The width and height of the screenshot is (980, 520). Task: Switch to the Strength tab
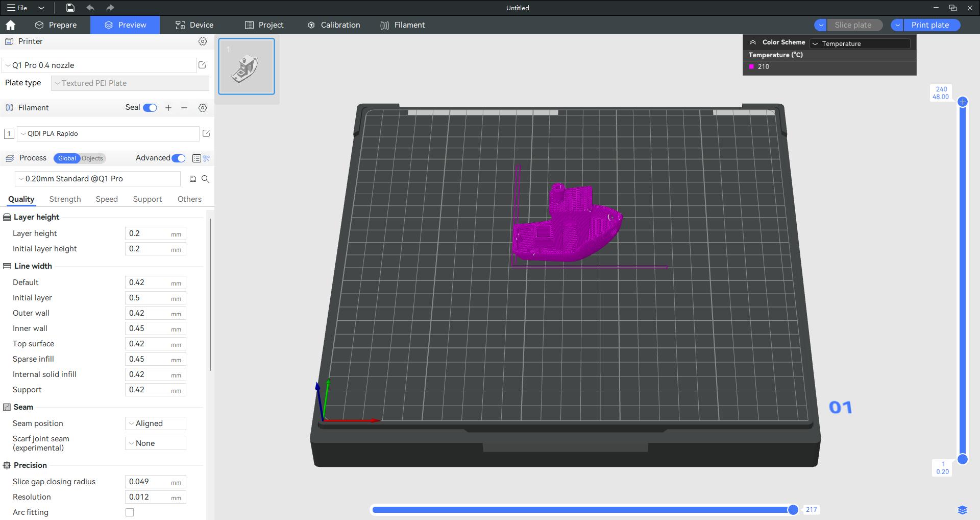(65, 199)
